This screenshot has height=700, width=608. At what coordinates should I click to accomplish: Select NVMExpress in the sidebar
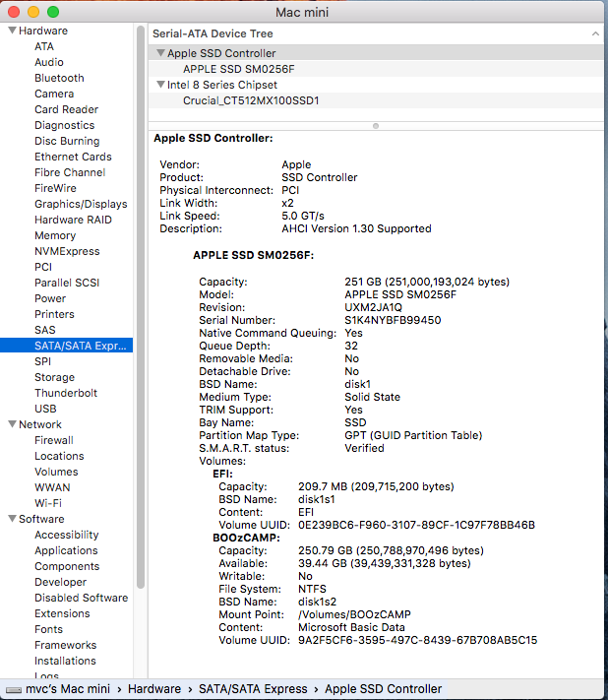(x=67, y=251)
